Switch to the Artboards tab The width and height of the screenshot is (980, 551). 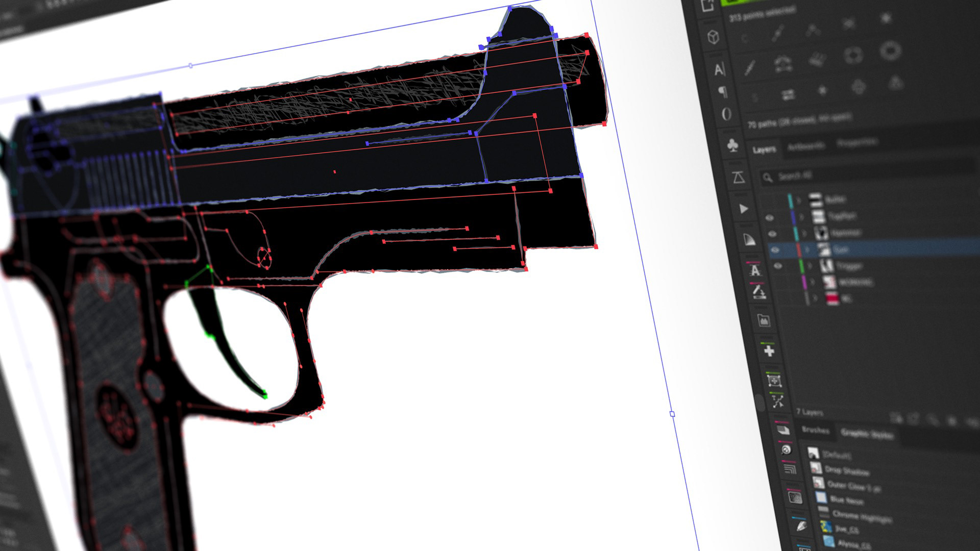[x=805, y=147]
